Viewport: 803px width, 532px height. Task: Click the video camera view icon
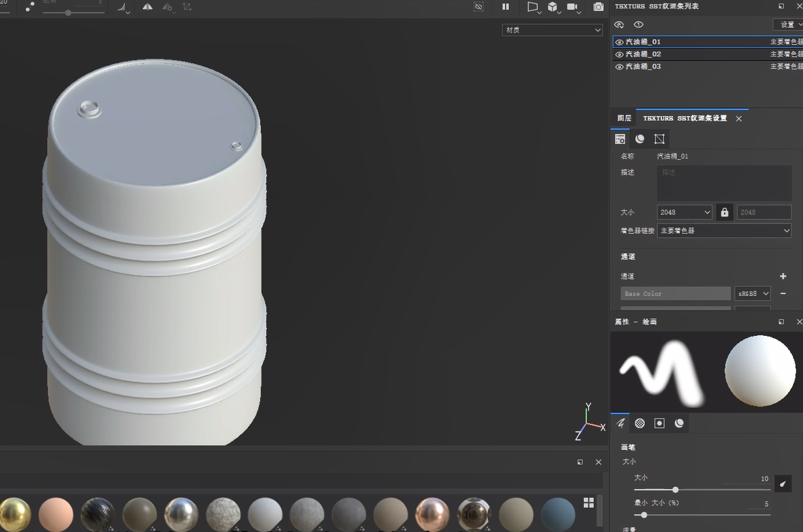[572, 7]
